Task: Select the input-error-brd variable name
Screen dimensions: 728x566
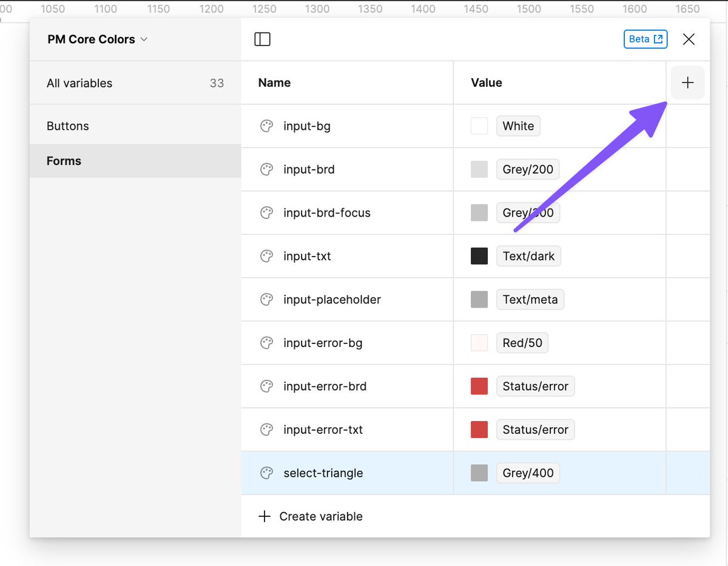Action: [x=325, y=386]
